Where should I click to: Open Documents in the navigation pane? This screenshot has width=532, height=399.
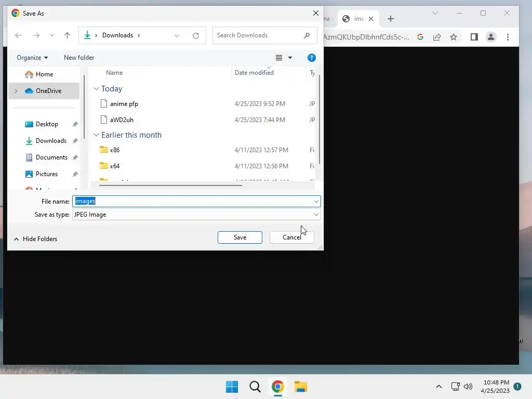51,157
